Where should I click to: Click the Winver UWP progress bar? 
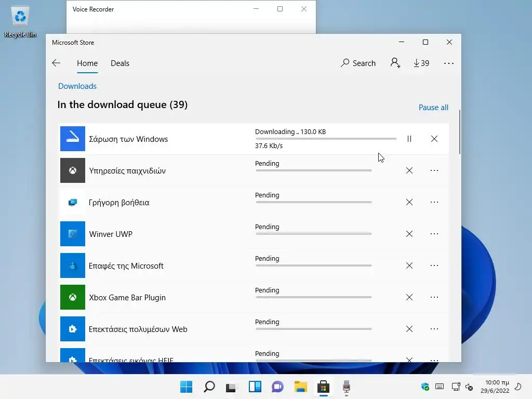pos(313,234)
